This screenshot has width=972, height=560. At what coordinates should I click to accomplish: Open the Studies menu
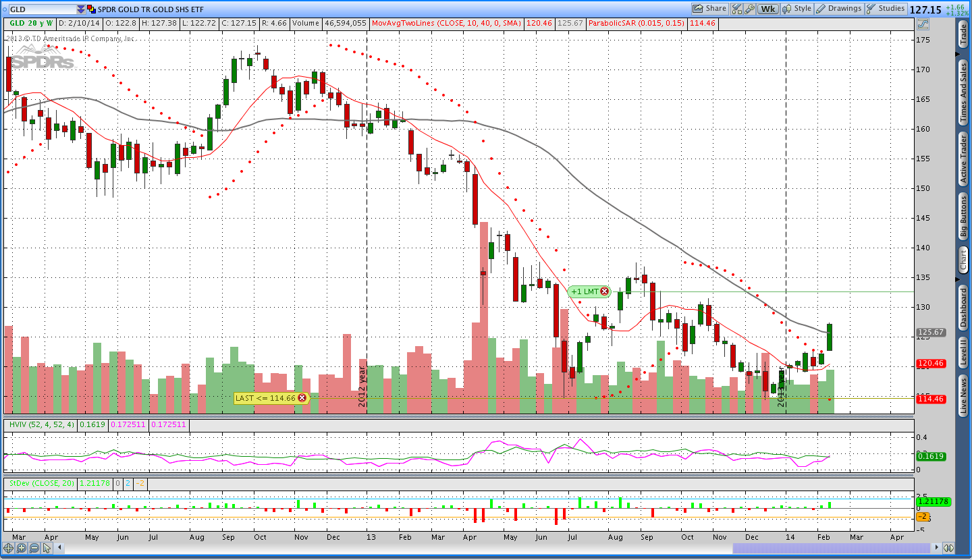pos(886,9)
